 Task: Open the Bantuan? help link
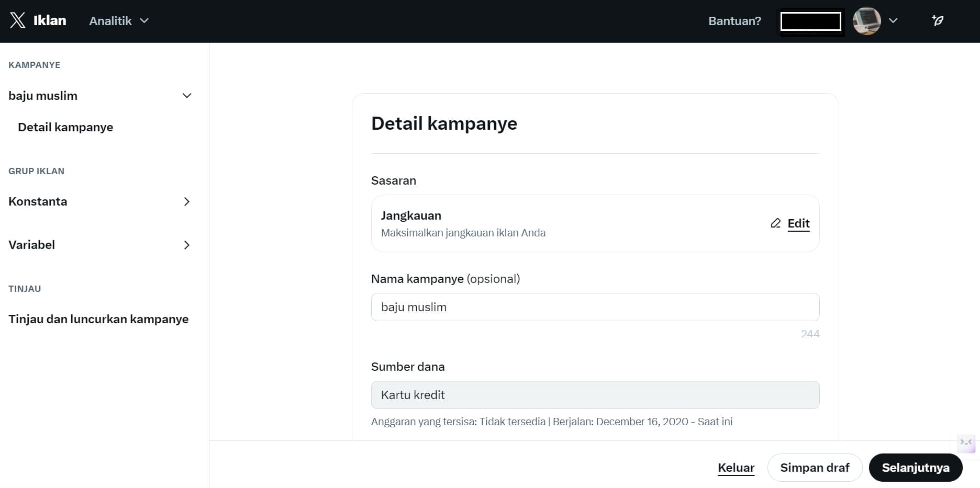pyautogui.click(x=734, y=21)
